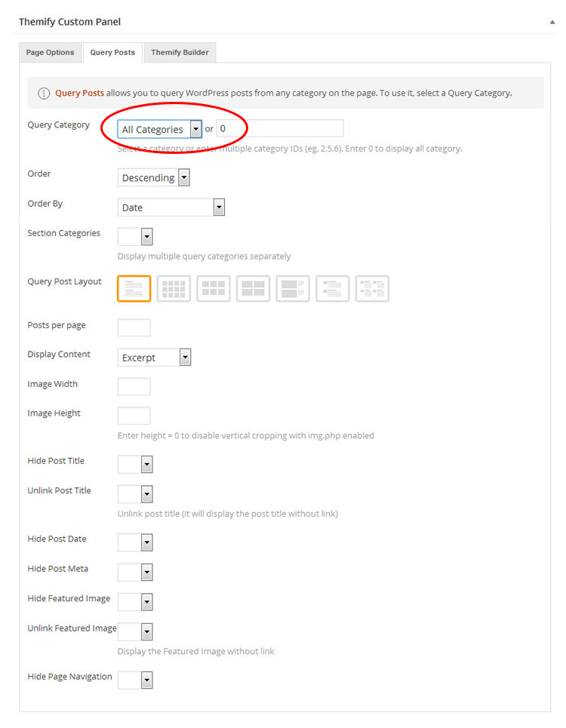The image size is (566, 728).
Task: Click the category IDs input field
Action: pos(280,128)
